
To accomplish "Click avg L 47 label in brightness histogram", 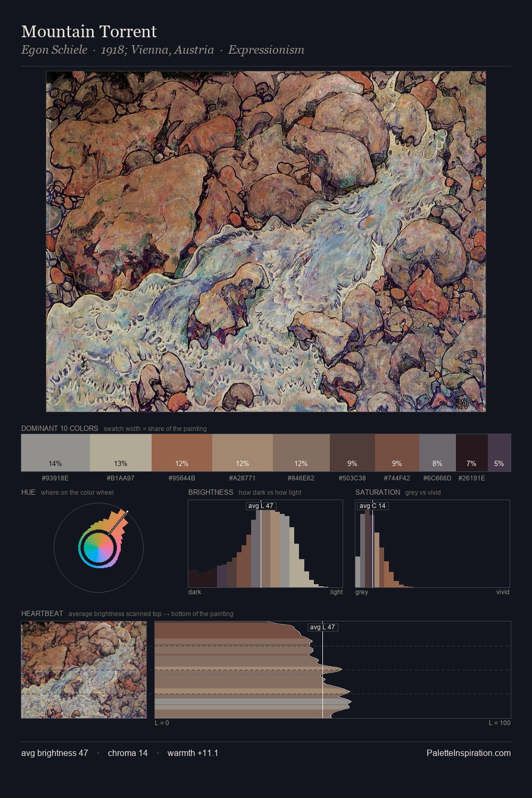I will click(261, 506).
